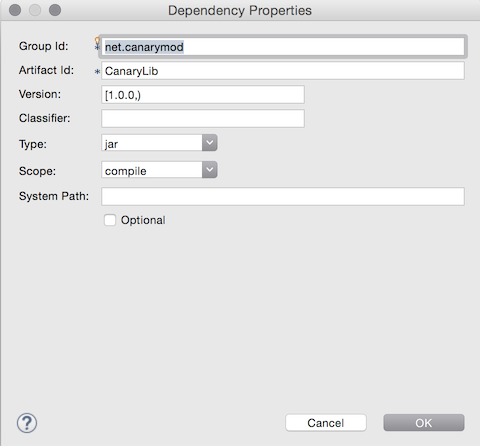Click the Type label text
This screenshot has height=446, width=480.
coord(33,144)
